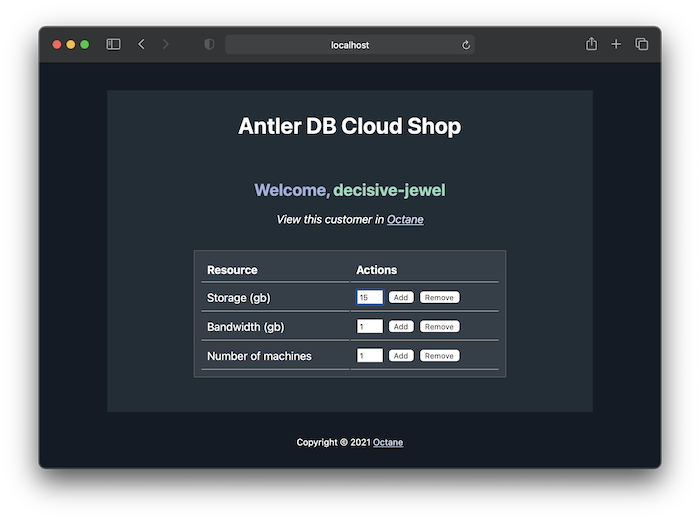Click the Antler DB Cloud Shop heading

tap(350, 126)
